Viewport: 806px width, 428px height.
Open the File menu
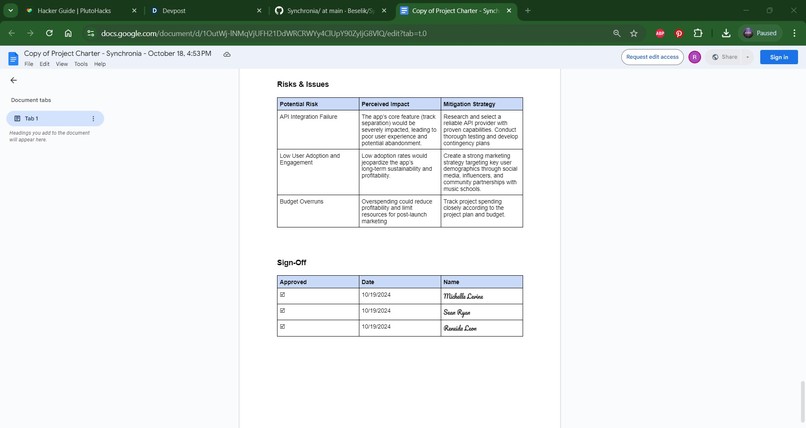tap(29, 64)
